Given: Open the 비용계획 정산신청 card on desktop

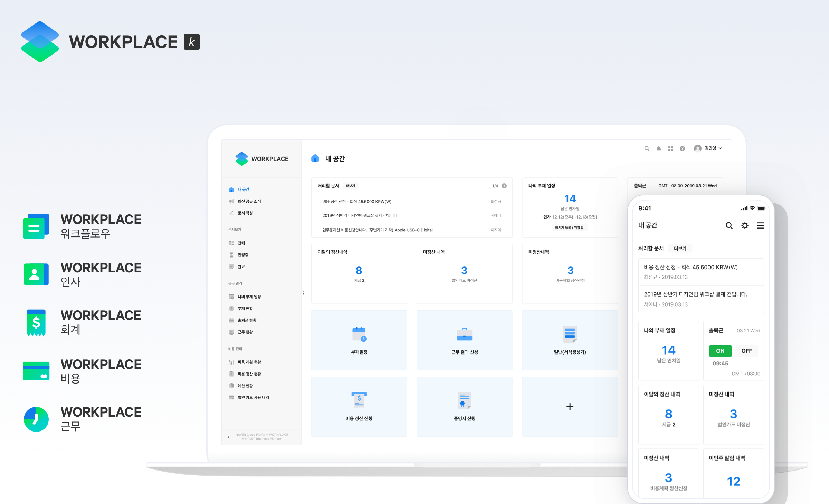Looking at the screenshot, I should point(570,274).
